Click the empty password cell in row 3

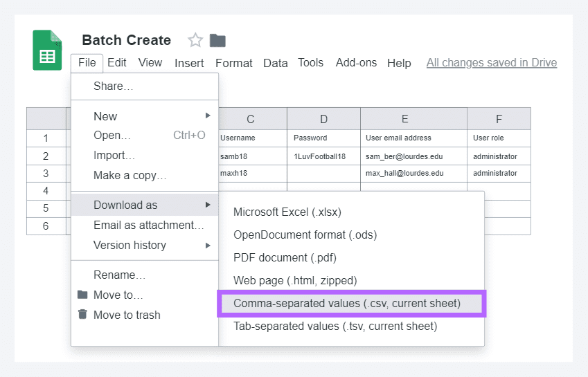point(323,174)
